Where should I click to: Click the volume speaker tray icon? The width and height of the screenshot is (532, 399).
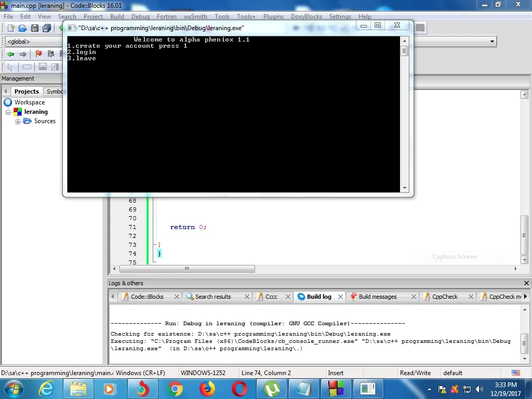(480, 389)
